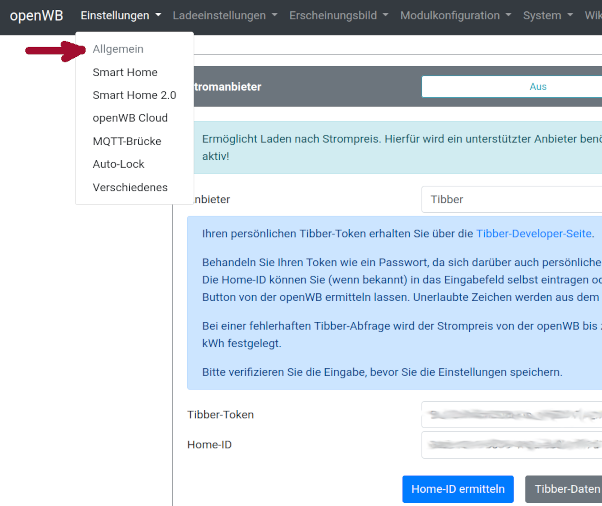This screenshot has width=602, height=506.
Task: Click the openWB brand logo
Action: pos(36,16)
